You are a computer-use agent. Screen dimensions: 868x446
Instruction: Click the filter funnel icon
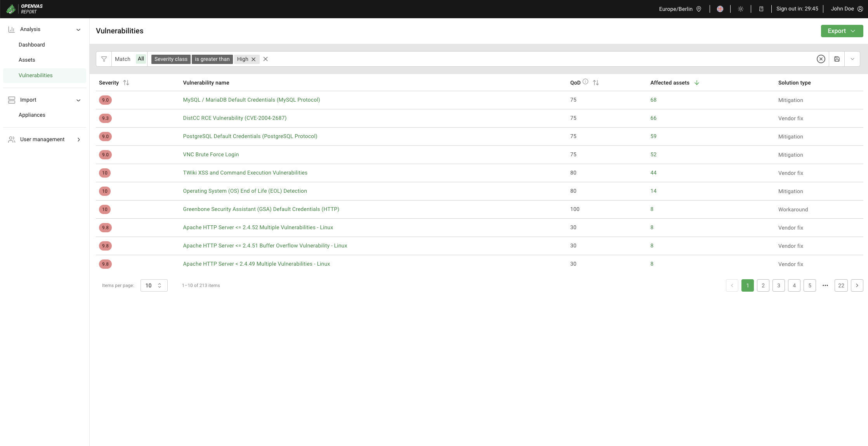click(x=104, y=59)
